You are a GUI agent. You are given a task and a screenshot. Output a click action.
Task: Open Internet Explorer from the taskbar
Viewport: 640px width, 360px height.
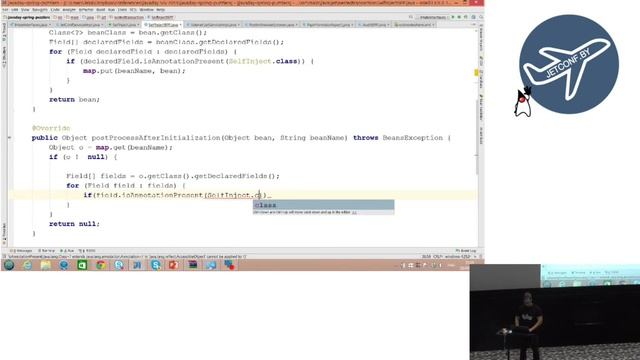27,265
